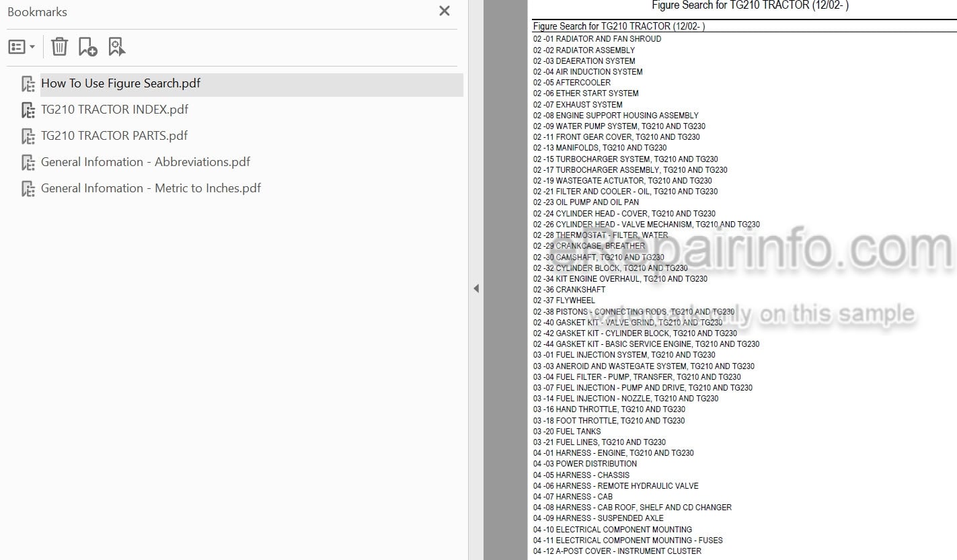Click 04-01 HARNESS - ENGINE entry
This screenshot has height=560, width=957.
tap(613, 453)
